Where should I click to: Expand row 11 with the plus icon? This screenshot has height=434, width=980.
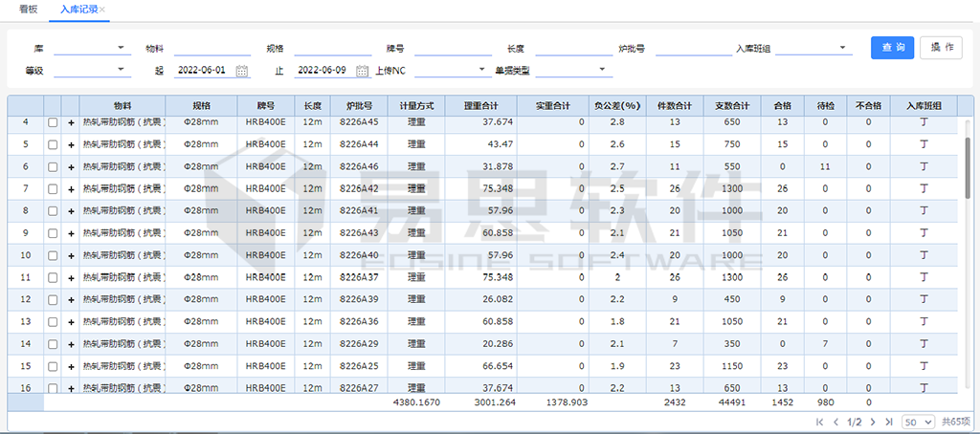pos(71,278)
